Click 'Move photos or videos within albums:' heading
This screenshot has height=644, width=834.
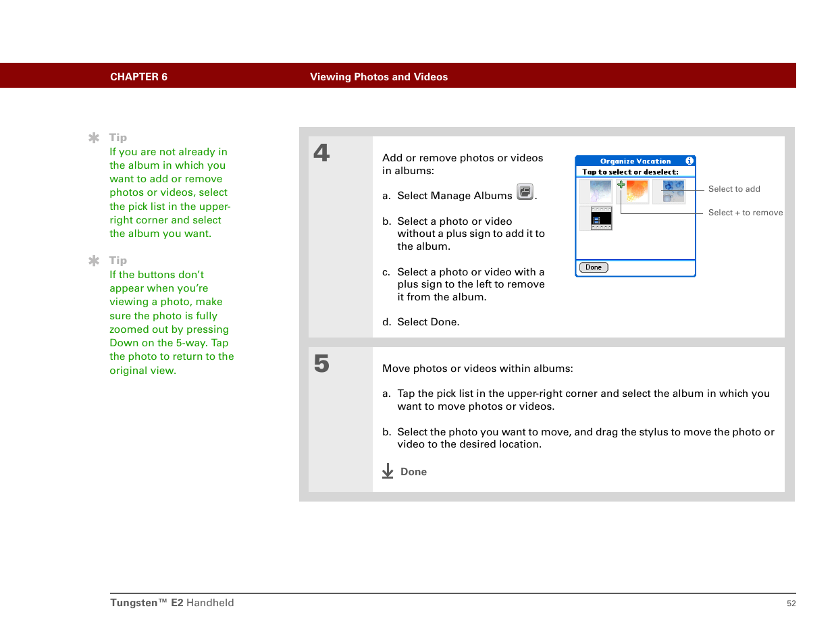pyautogui.click(x=477, y=369)
